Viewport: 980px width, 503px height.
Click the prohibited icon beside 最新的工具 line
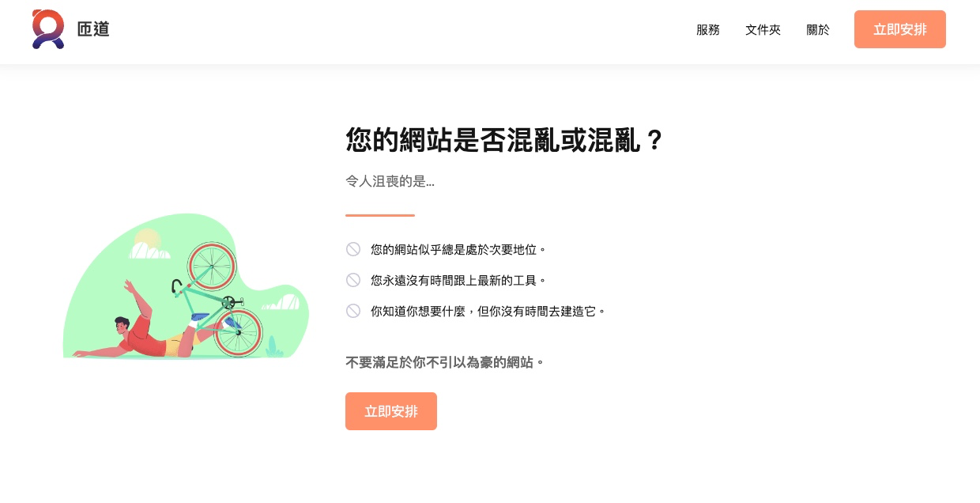(x=353, y=280)
